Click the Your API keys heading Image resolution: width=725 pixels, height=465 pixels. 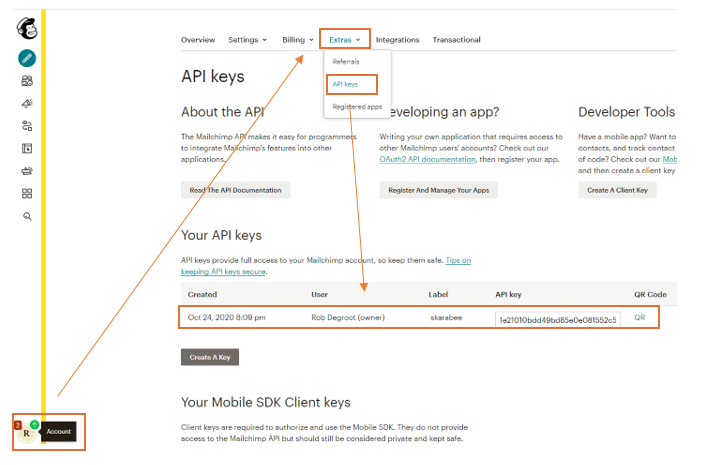tap(221, 235)
